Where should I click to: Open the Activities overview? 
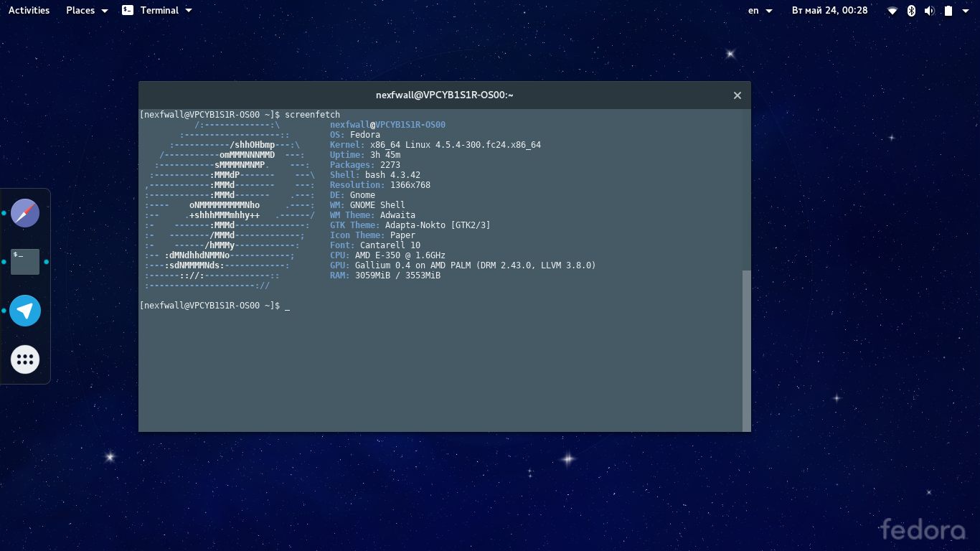pos(29,10)
